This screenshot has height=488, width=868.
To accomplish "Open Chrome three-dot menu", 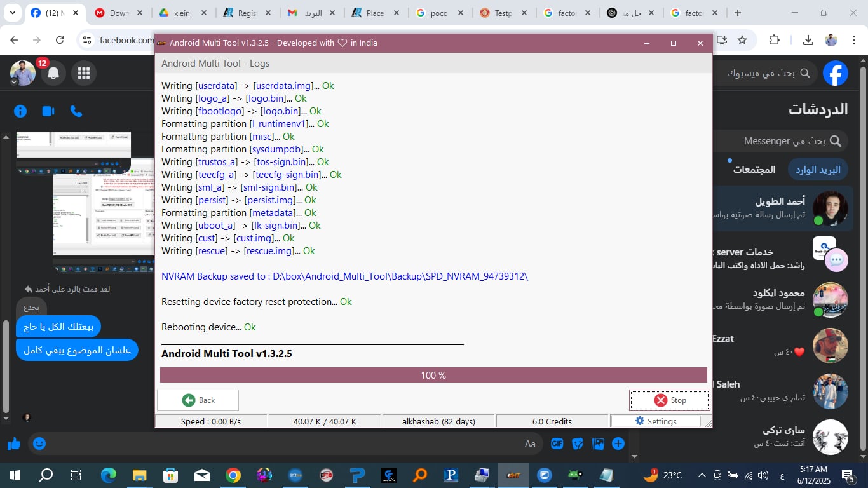I will tap(853, 40).
